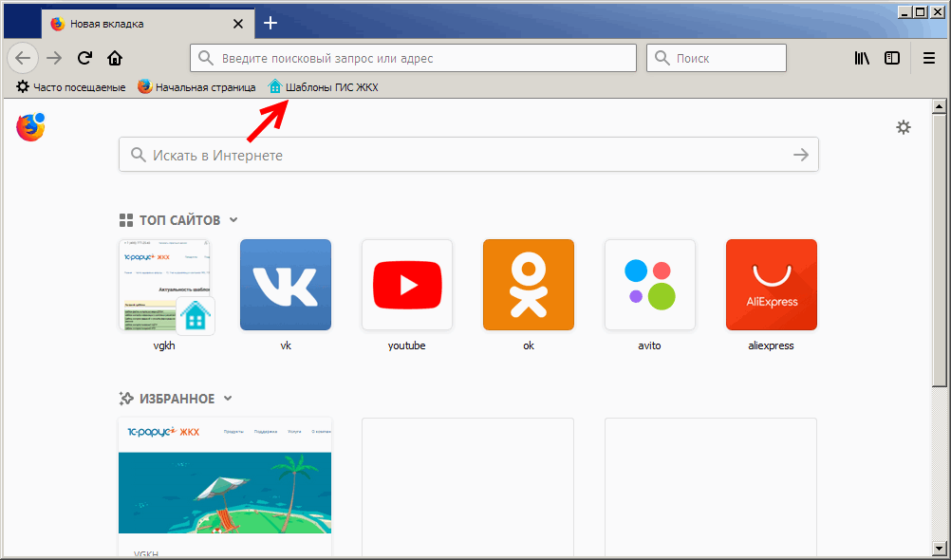Open a new tab with plus button
This screenshot has width=951, height=560.
(270, 23)
